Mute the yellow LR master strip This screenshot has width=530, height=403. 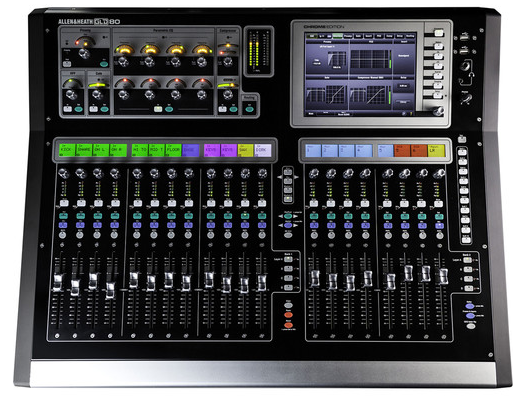[438, 203]
